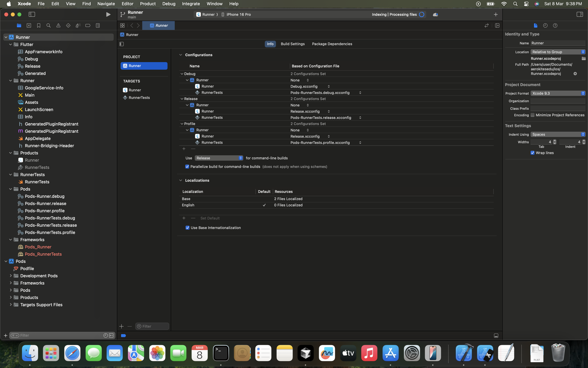
Task: Toggle Use Base Internationalization checkbox
Action: (x=187, y=228)
